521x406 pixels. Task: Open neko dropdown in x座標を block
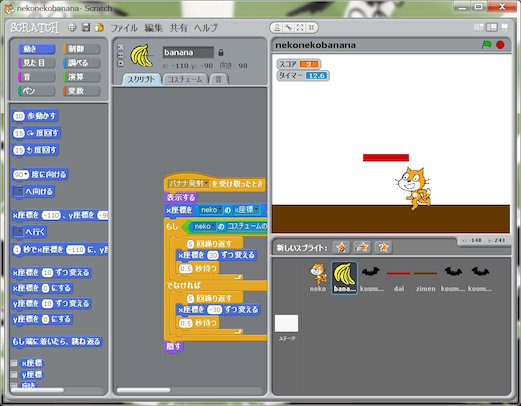[220, 210]
